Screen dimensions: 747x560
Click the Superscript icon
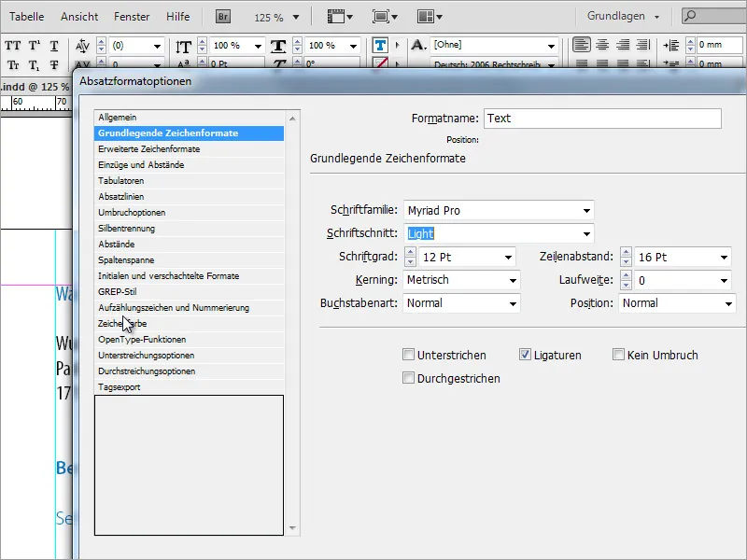point(34,46)
